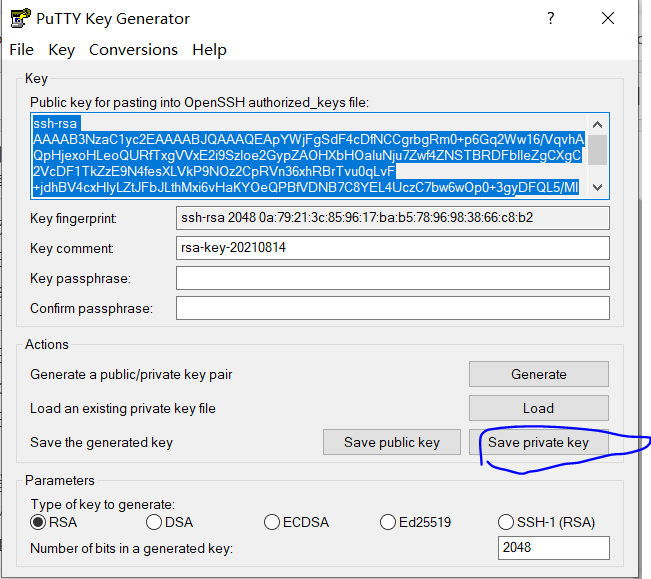Click the public key scroll down arrow
The height and width of the screenshot is (579, 651).
pos(597,188)
